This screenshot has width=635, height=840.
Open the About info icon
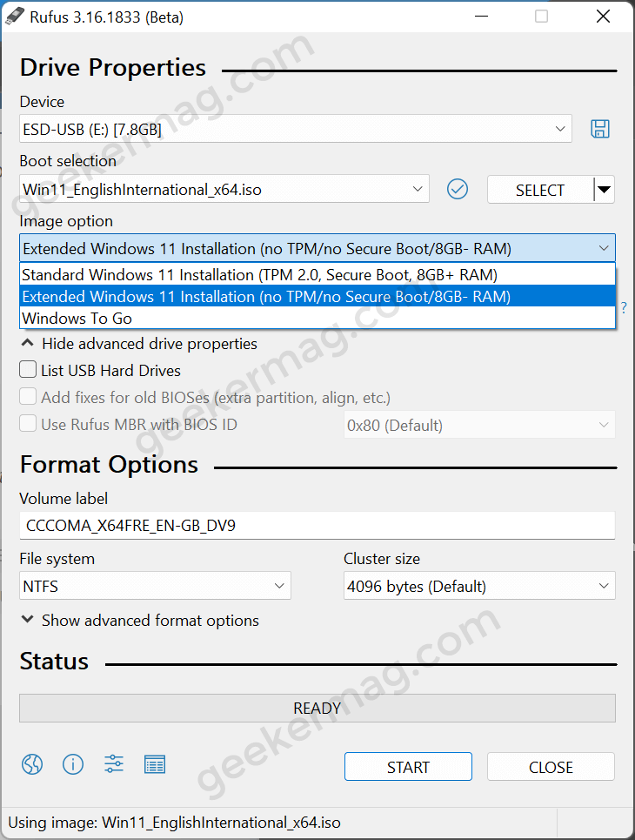point(73,764)
